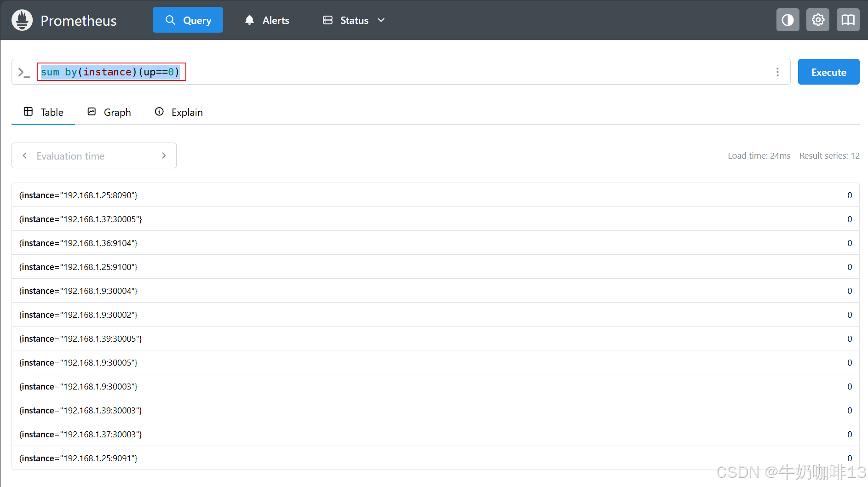Select the 192.168.1.9:30005 instance row
The width and height of the screenshot is (868, 487).
click(x=435, y=362)
